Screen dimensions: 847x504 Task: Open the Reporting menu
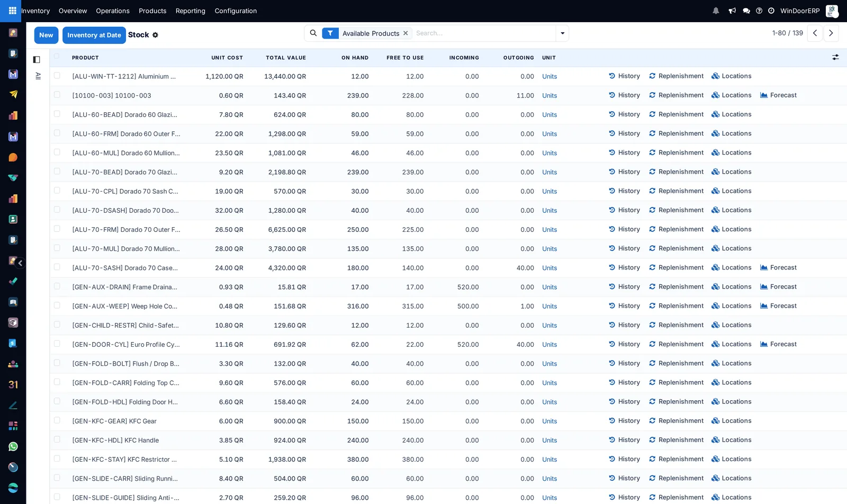coord(191,11)
